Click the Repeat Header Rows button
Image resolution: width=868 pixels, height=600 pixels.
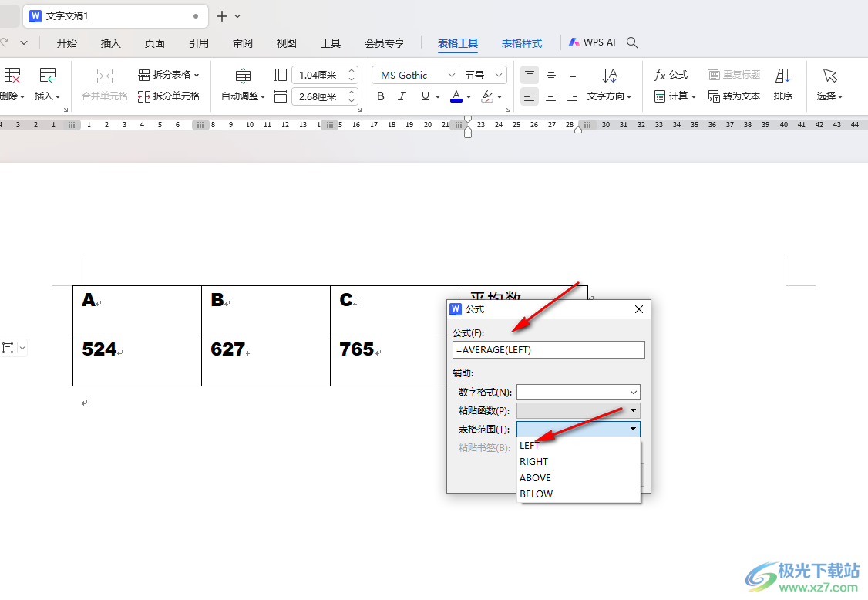pos(733,74)
